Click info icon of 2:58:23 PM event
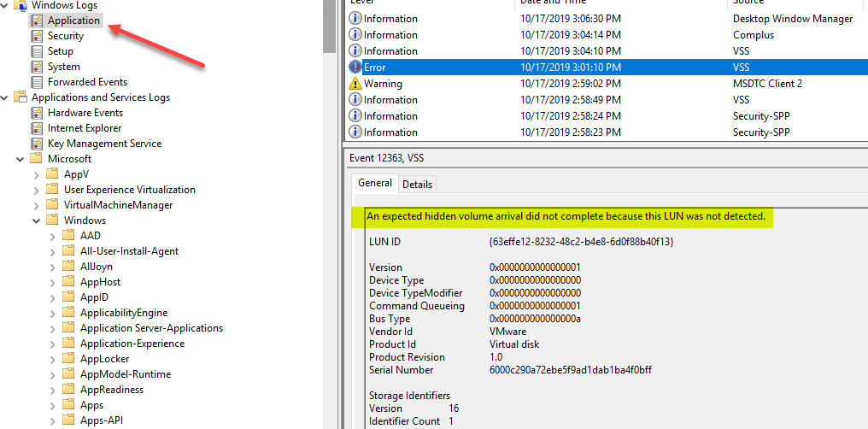The height and width of the screenshot is (429, 868). (x=355, y=132)
